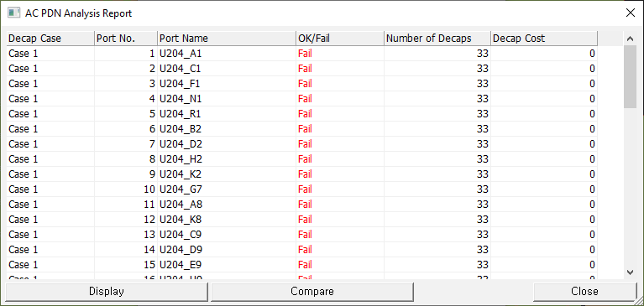This screenshot has width=644, height=306.
Task: Select port name U204_R1
Action: [181, 114]
